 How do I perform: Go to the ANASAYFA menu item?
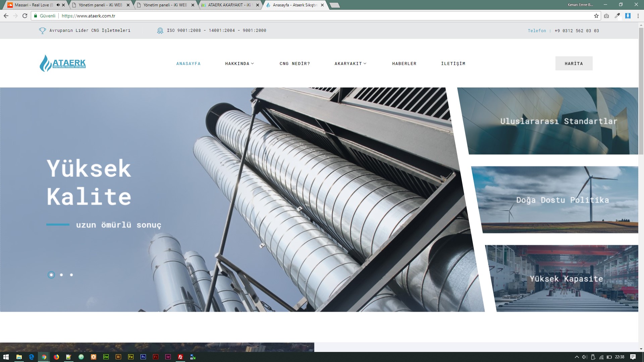pyautogui.click(x=189, y=63)
